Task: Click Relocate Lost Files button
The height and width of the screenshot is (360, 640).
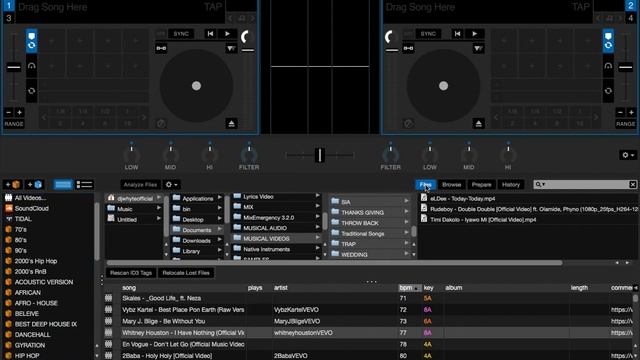Action: (186, 273)
